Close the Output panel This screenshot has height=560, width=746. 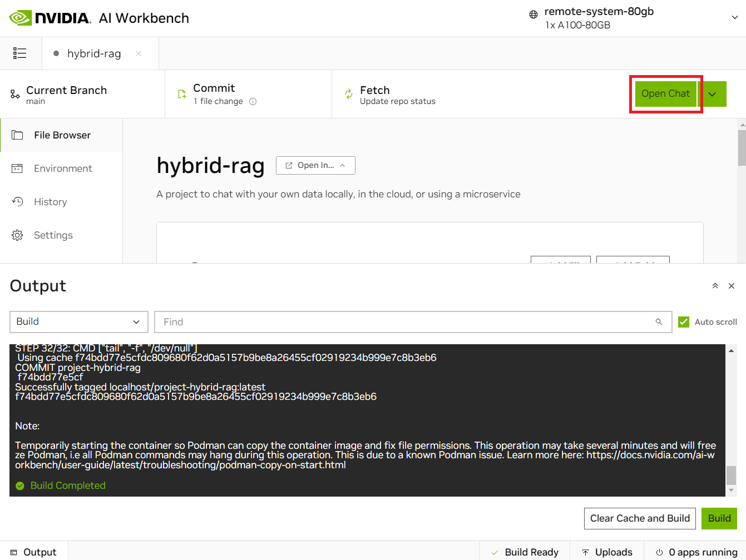click(732, 286)
